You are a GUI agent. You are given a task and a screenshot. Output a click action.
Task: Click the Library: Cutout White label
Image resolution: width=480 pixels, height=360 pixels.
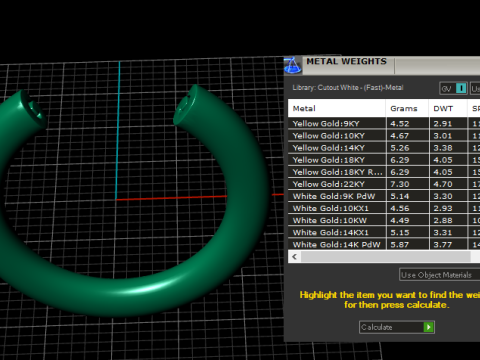(x=348, y=88)
